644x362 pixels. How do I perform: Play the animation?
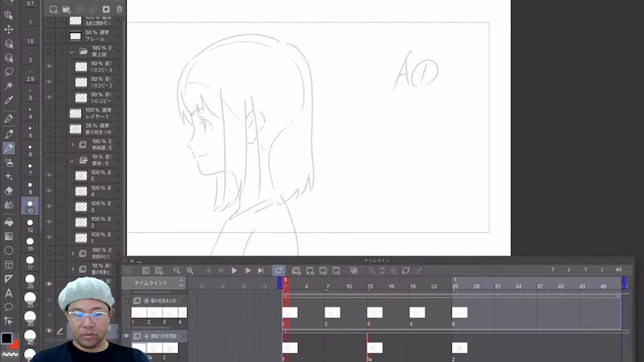coord(234,270)
